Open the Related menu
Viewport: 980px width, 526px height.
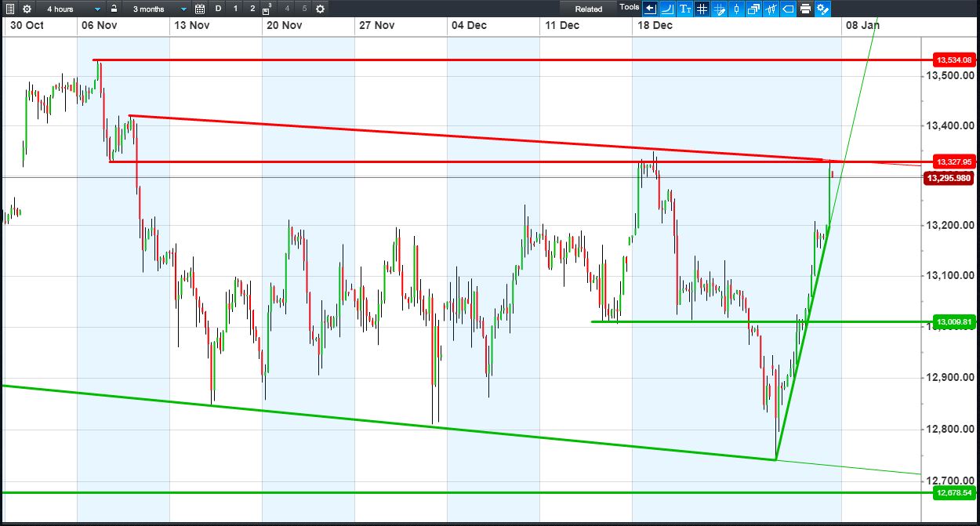(588, 9)
